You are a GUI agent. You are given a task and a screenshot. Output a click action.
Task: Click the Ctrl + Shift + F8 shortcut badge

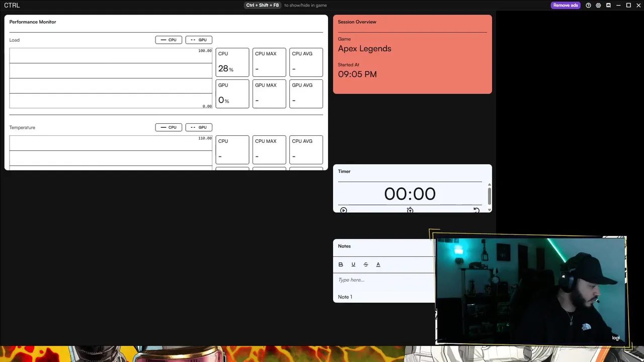pos(262,6)
